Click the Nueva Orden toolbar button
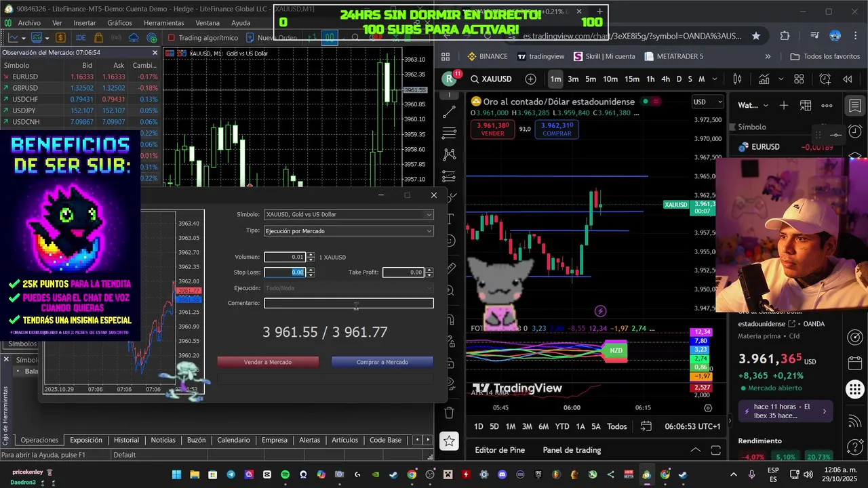Viewport: 868px width, 488px height. 271,38
